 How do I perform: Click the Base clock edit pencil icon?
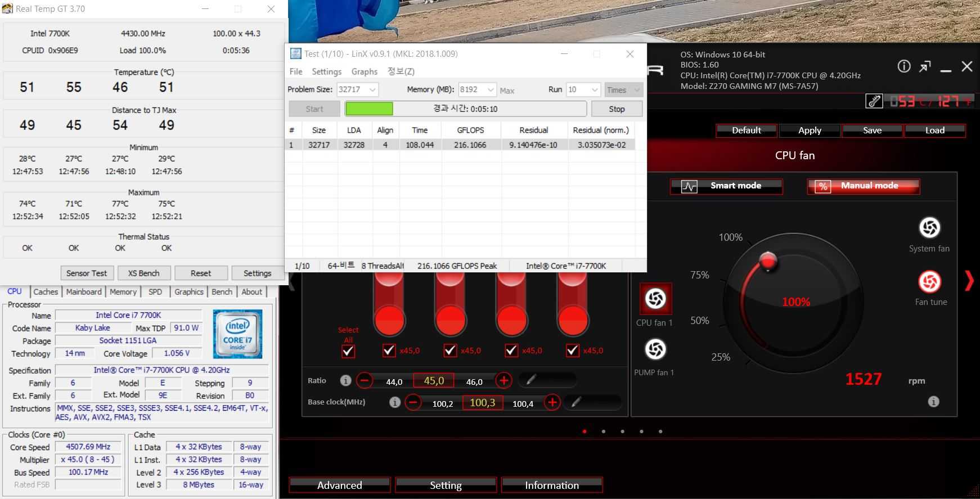pos(576,402)
